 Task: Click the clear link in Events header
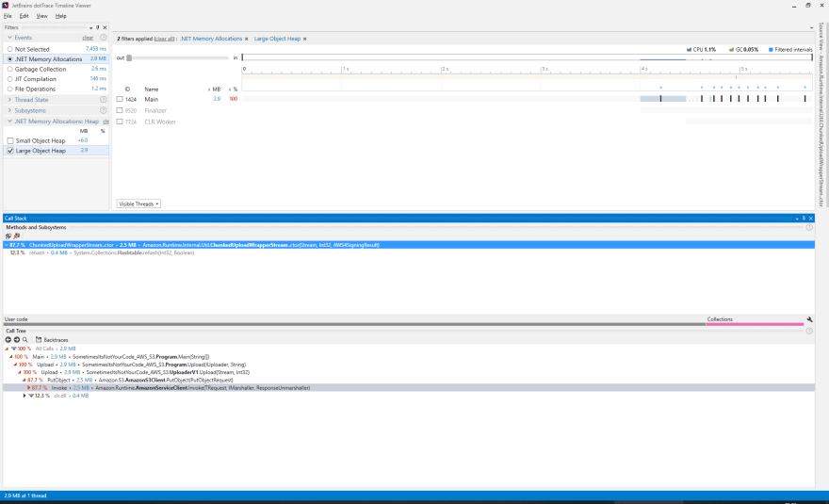click(88, 38)
